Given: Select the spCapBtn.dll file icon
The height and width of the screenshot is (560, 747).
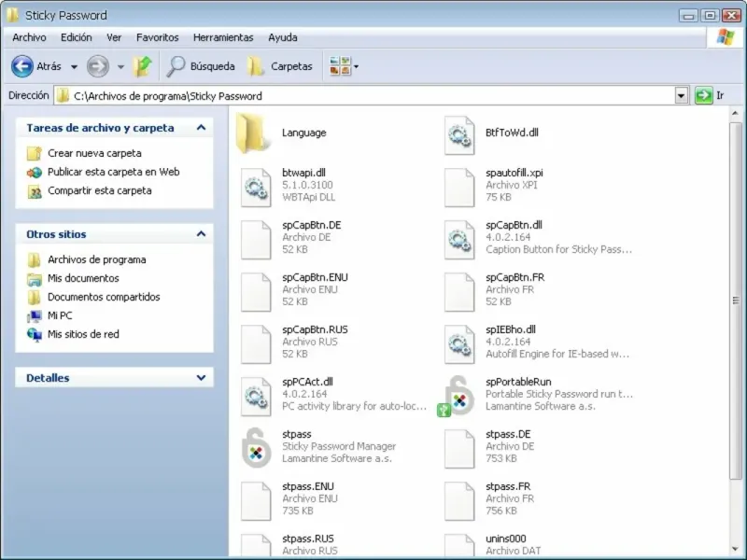Looking at the screenshot, I should pos(459,240).
